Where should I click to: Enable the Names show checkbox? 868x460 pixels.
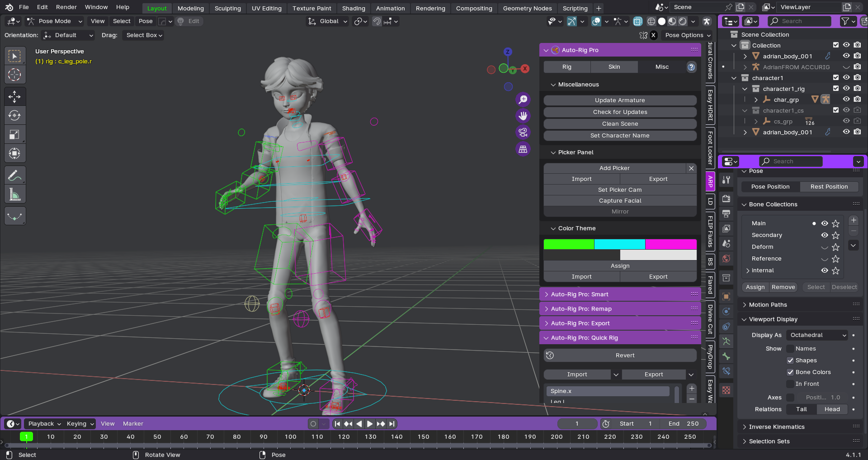790,349
